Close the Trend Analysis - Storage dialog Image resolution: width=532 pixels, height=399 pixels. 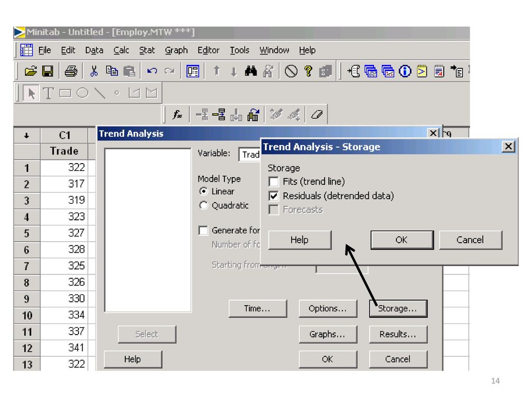point(508,147)
